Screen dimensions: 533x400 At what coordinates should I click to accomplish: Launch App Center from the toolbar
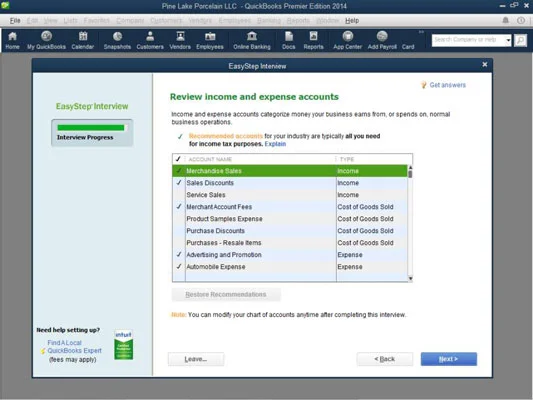(347, 40)
